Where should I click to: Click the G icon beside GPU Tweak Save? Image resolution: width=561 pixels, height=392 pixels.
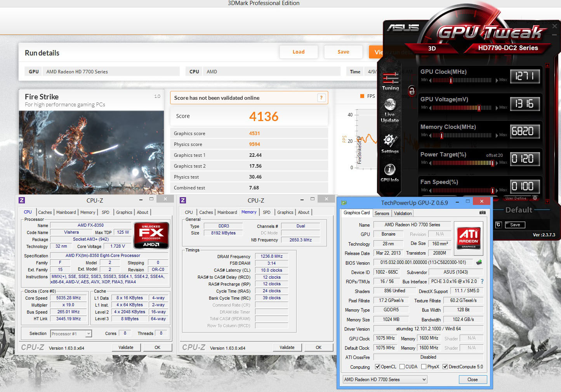(498, 225)
